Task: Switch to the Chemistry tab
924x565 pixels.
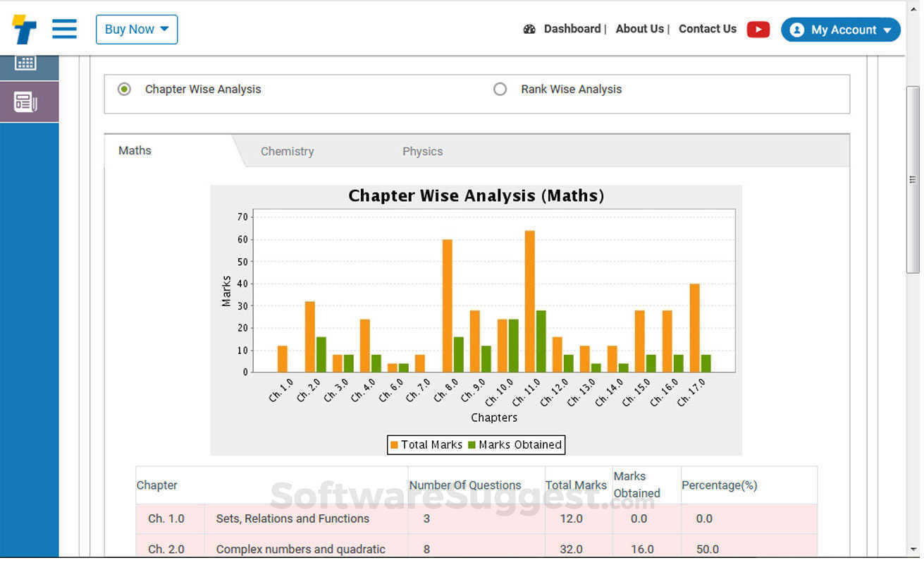Action: pyautogui.click(x=288, y=151)
